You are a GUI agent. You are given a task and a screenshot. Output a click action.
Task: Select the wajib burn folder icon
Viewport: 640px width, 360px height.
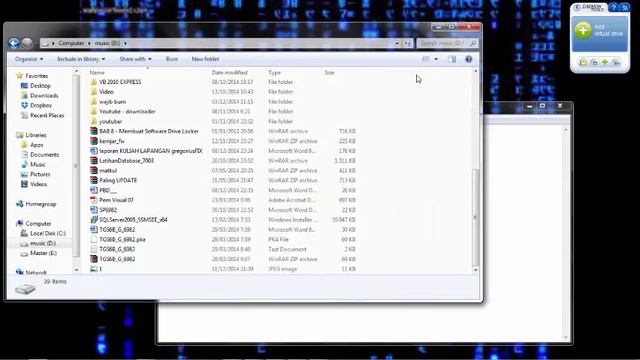tap(94, 102)
